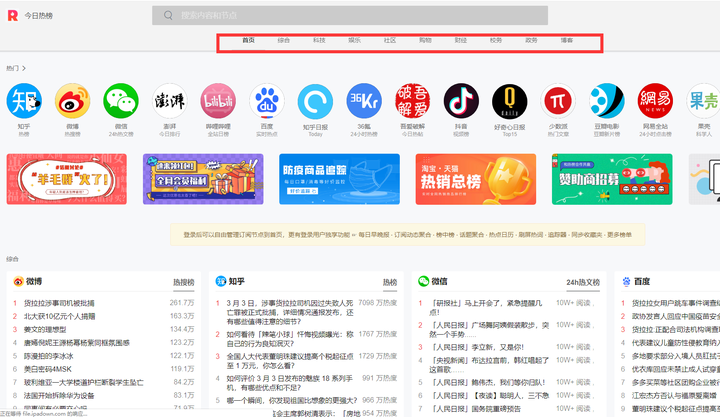Open the 防疫商品追踪 banner
Screen dimensions: 720x417
339,179
